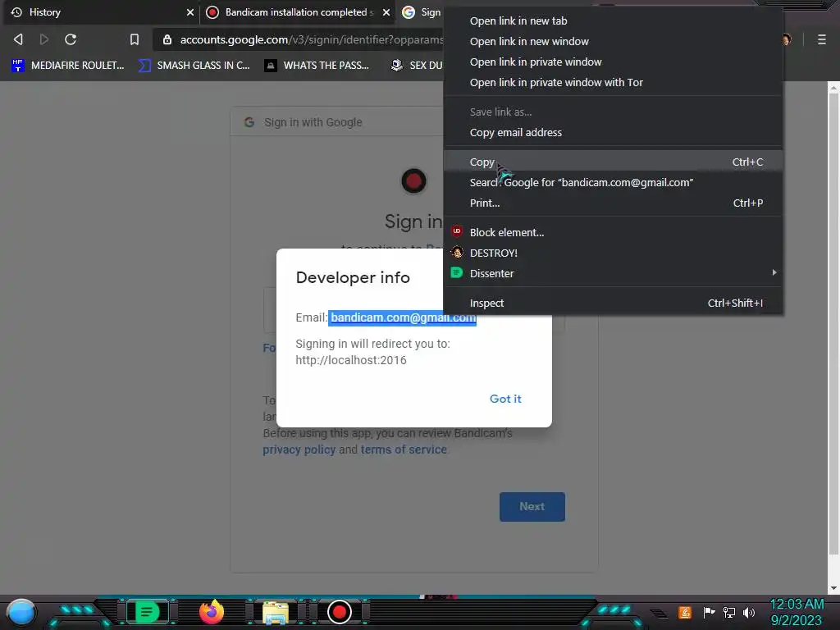The height and width of the screenshot is (630, 840).
Task: Click Got it in Developer info dialog
Action: coord(505,399)
